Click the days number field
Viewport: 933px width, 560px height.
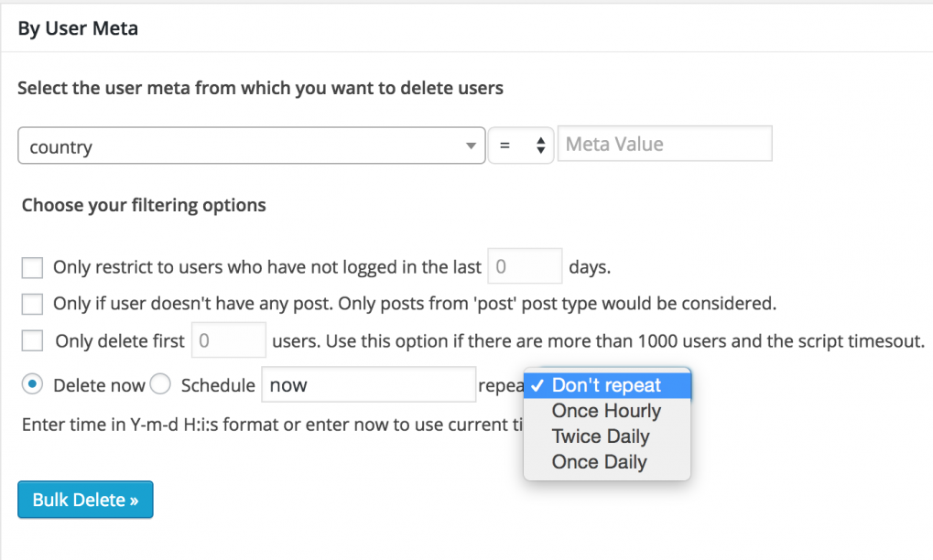click(x=524, y=265)
